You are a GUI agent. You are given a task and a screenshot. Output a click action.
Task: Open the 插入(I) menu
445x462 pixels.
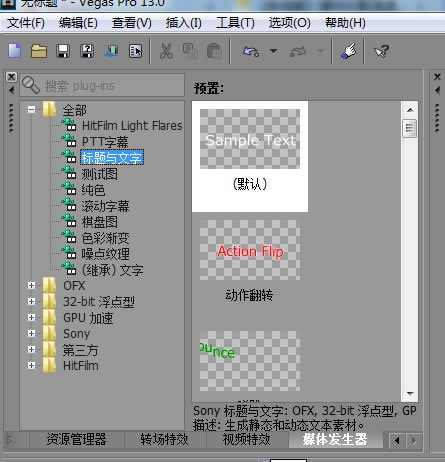184,23
